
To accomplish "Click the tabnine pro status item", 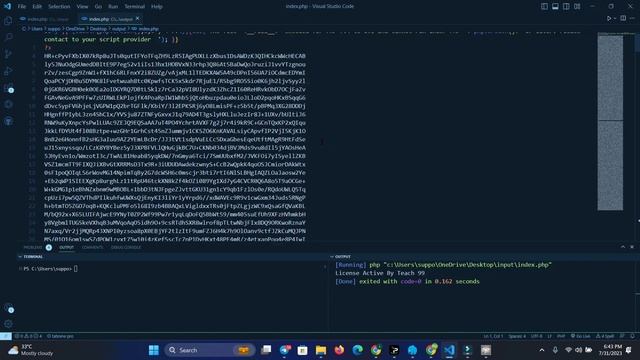I will click(x=60, y=336).
